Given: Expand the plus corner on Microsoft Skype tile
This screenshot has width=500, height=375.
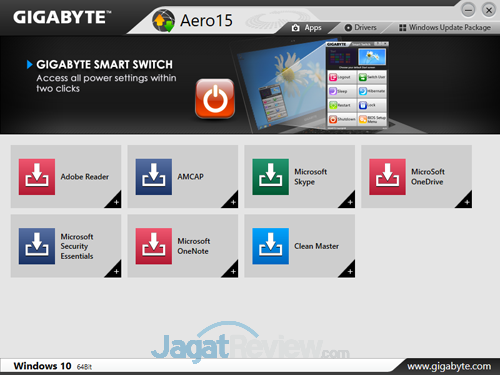Looking at the screenshot, I should 349,201.
